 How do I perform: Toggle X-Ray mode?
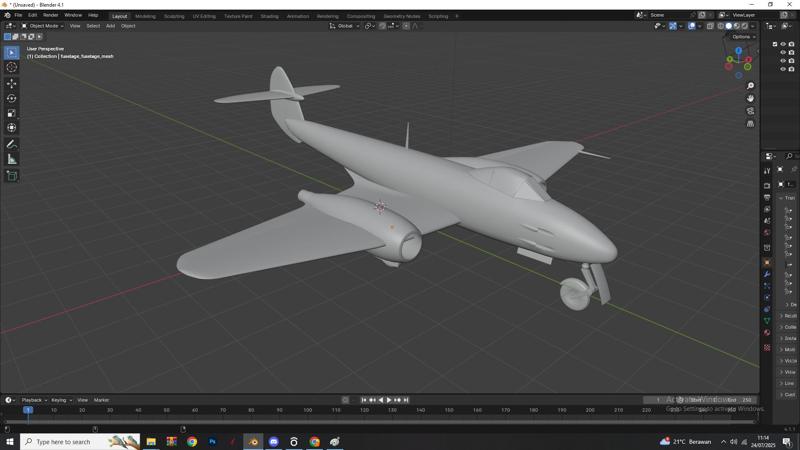pyautogui.click(x=710, y=26)
